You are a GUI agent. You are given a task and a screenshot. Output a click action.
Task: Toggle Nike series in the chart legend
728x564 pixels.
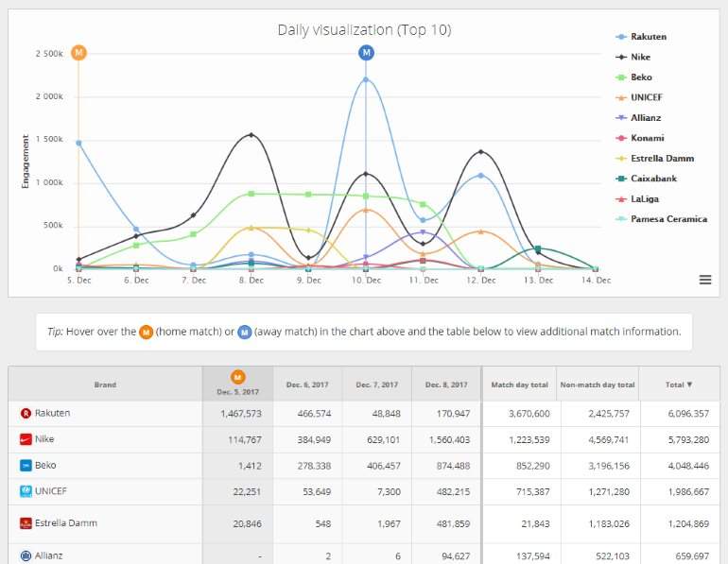tap(633, 57)
